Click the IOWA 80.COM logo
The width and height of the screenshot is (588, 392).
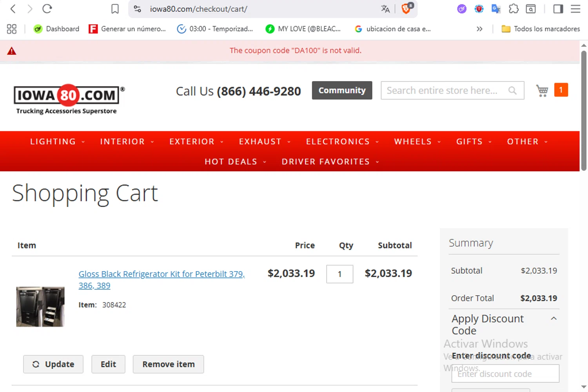pyautogui.click(x=69, y=99)
